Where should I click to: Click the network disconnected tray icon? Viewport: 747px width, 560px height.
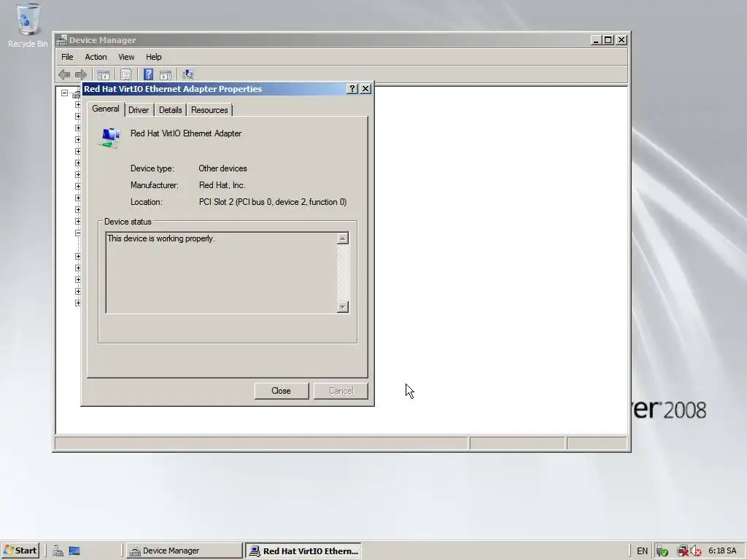683,551
